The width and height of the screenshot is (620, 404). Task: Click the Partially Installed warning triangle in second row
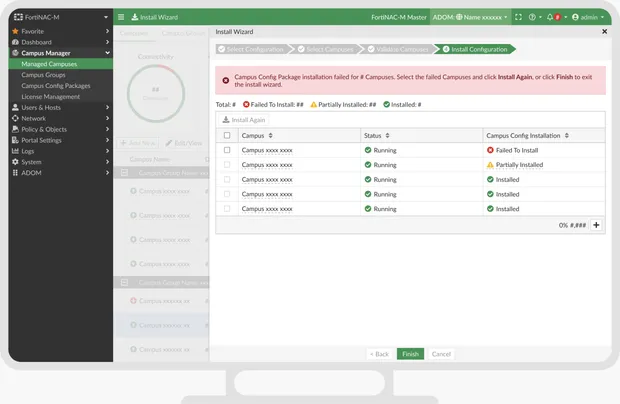click(490, 165)
